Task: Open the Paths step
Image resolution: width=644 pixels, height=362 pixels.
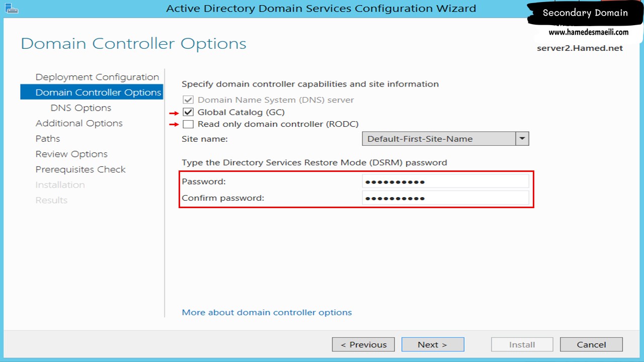Action: (x=48, y=139)
